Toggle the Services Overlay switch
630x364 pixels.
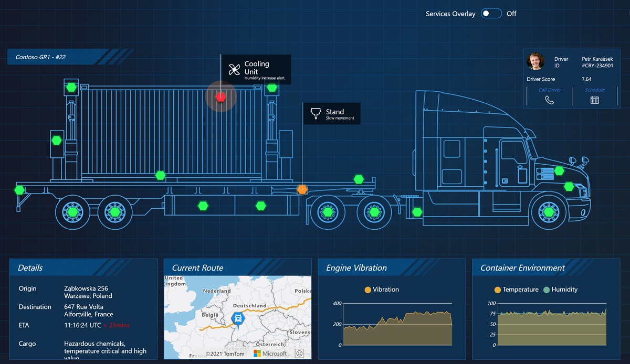491,14
